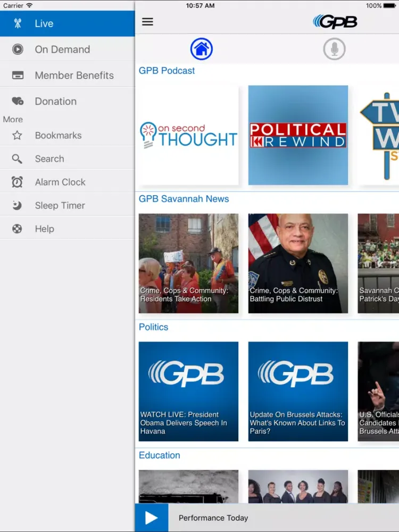Image resolution: width=399 pixels, height=532 pixels.
Task: Open Live in the side menu
Action: [x=67, y=23]
